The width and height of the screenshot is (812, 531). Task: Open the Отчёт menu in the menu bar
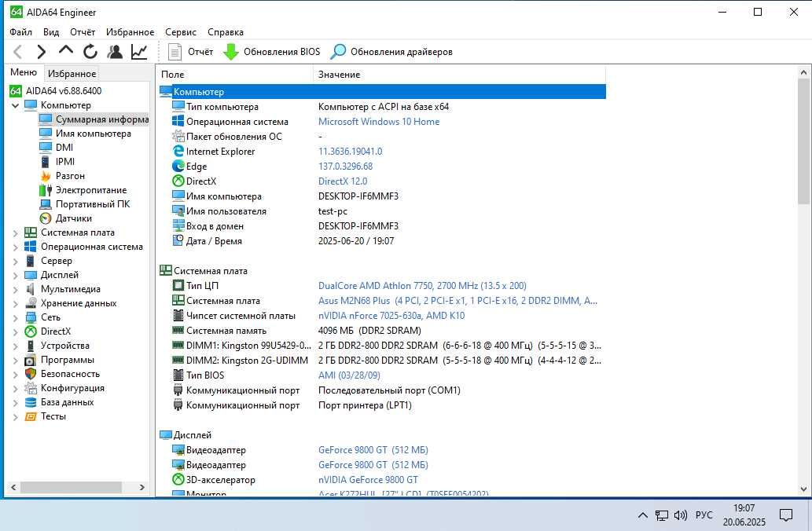pyautogui.click(x=83, y=32)
